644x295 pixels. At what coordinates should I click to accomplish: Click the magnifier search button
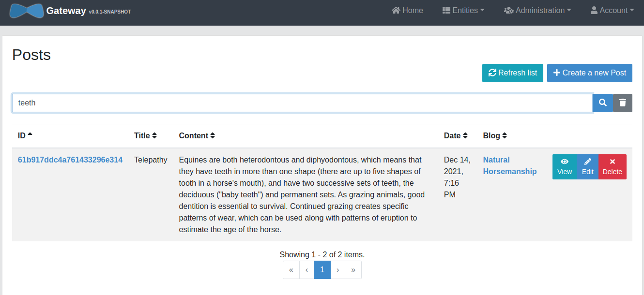click(602, 103)
